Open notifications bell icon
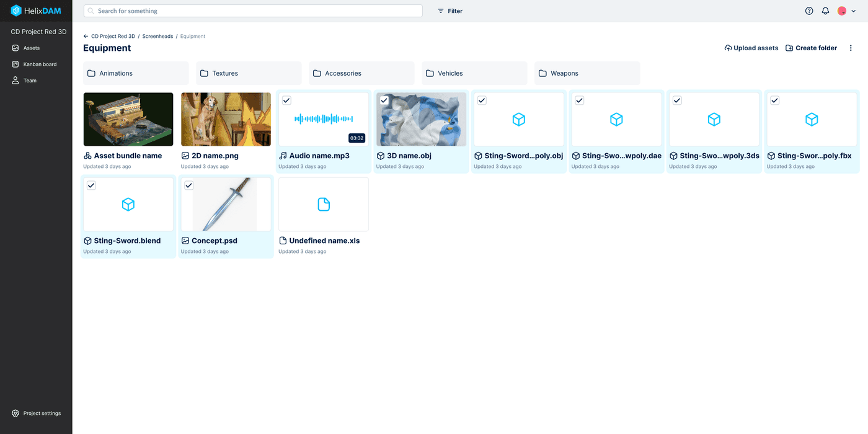This screenshot has height=434, width=868. (x=825, y=11)
